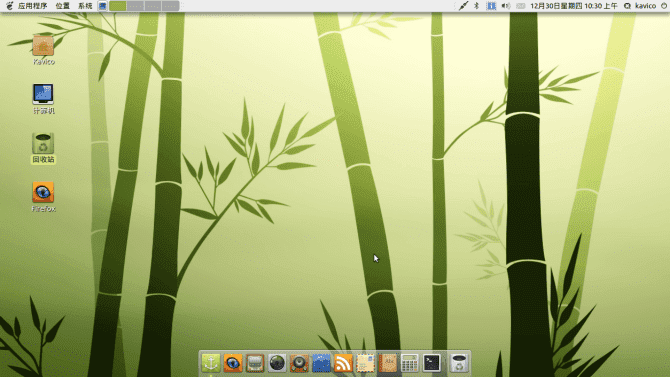Open the network connection plug icon in tray

(x=463, y=6)
